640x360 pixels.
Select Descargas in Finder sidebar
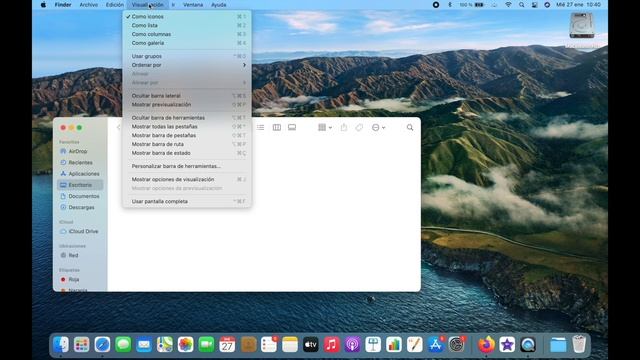click(80, 207)
